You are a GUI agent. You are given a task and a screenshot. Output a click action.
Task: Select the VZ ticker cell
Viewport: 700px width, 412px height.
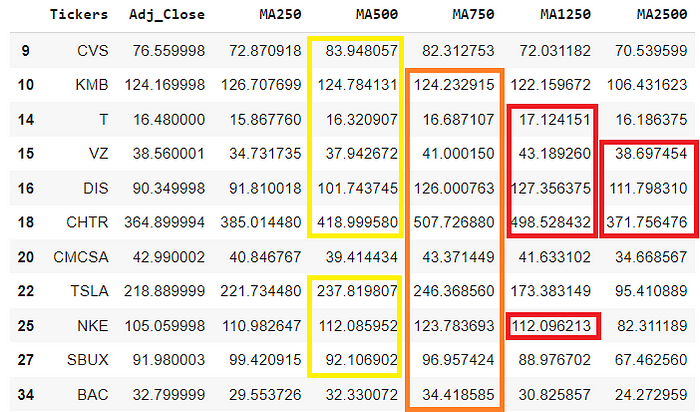point(98,154)
